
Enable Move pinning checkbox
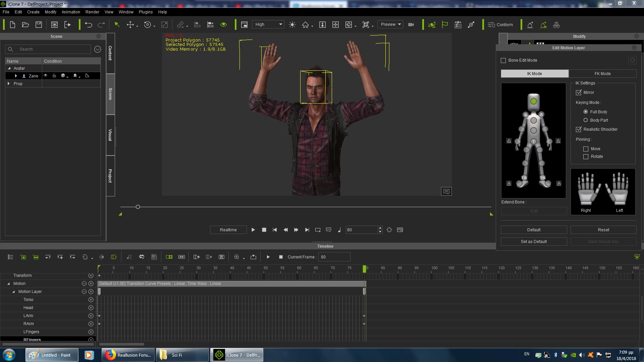click(x=586, y=149)
